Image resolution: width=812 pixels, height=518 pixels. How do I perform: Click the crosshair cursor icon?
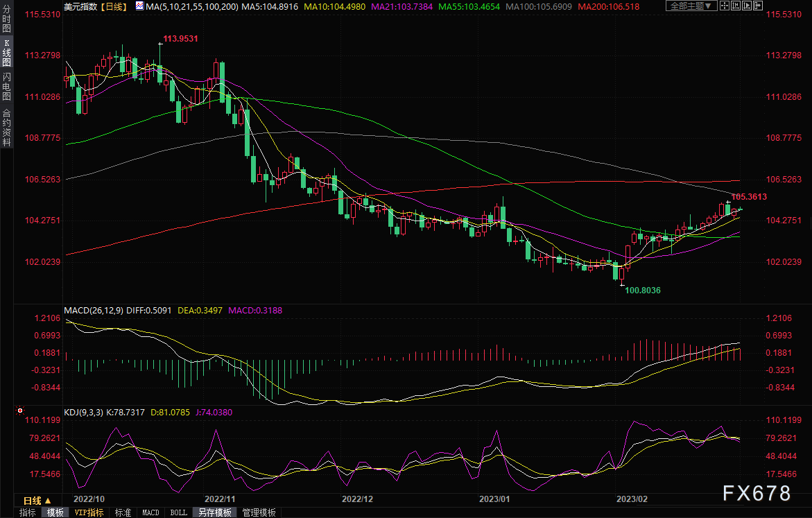[x=724, y=6]
